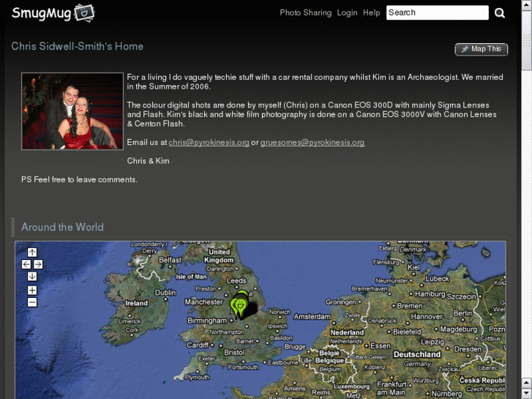Open the Login page link
This screenshot has height=399, width=532.
347,12
